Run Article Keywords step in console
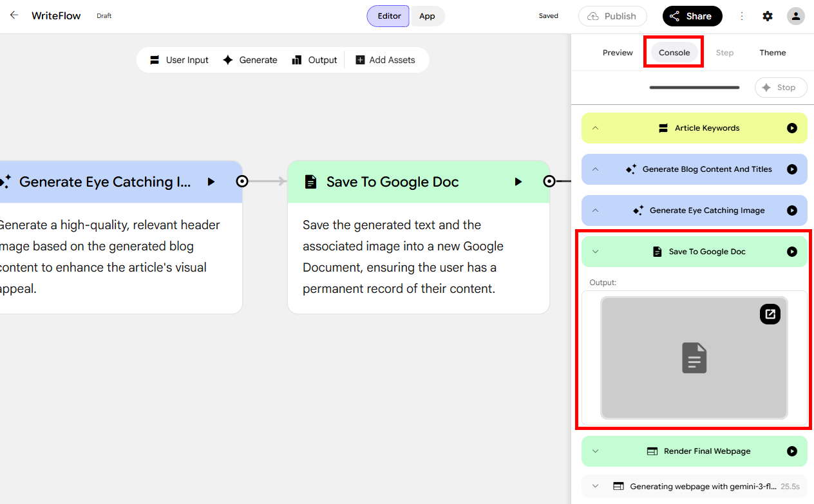814x504 pixels. (x=792, y=128)
